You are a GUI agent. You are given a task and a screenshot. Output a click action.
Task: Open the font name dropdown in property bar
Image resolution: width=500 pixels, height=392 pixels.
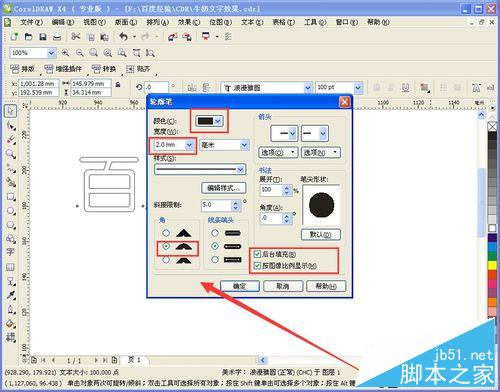click(x=308, y=88)
